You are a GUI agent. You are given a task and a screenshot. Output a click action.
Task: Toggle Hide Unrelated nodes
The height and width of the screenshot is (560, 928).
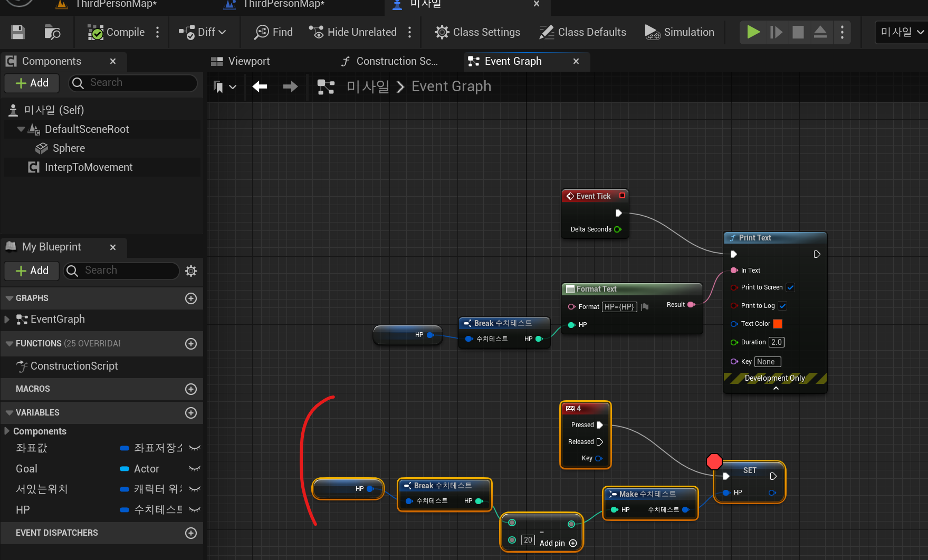353,32
